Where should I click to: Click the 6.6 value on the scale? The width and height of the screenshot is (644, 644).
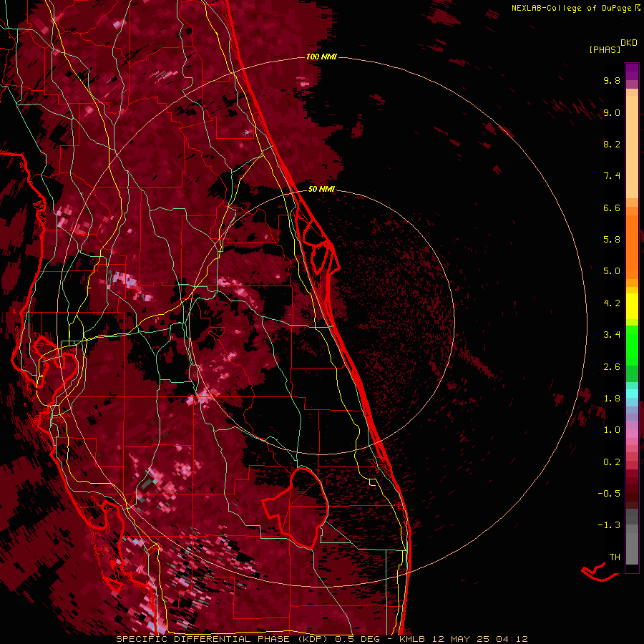click(x=612, y=208)
